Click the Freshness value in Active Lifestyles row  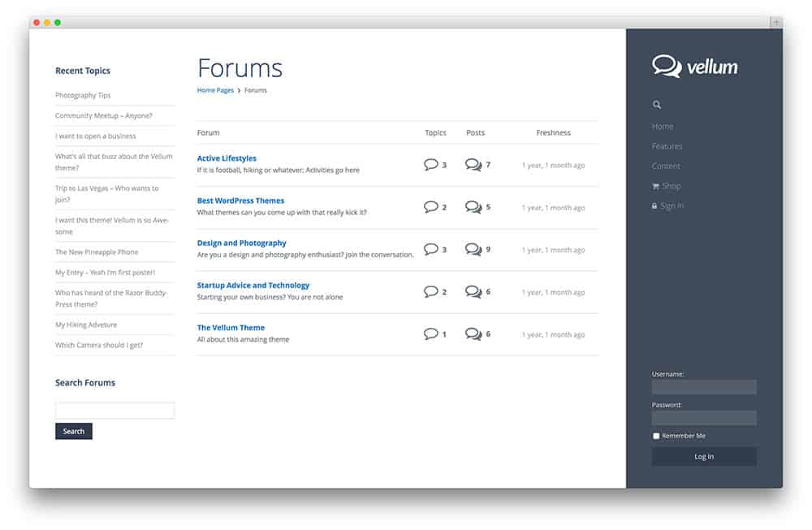click(553, 166)
